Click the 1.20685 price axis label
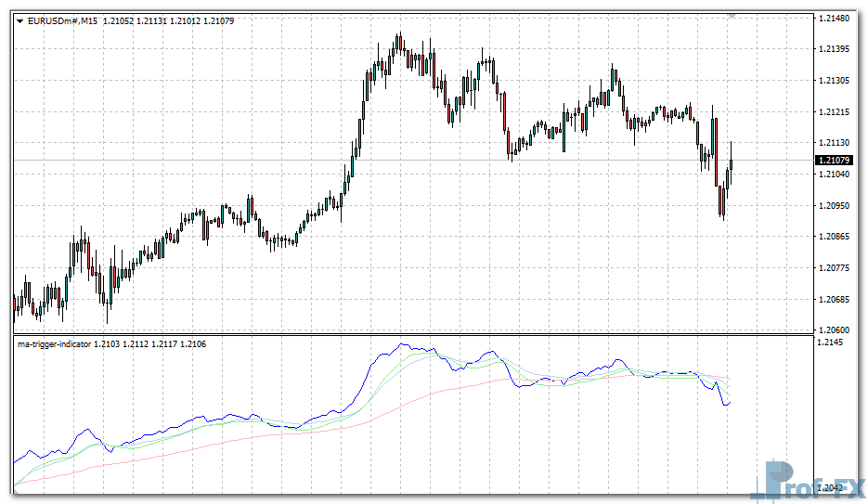Screen dimensions: 868x504 [836, 300]
